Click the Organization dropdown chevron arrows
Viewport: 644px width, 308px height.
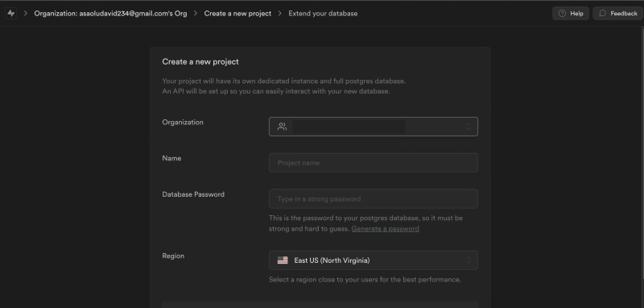coord(469,127)
